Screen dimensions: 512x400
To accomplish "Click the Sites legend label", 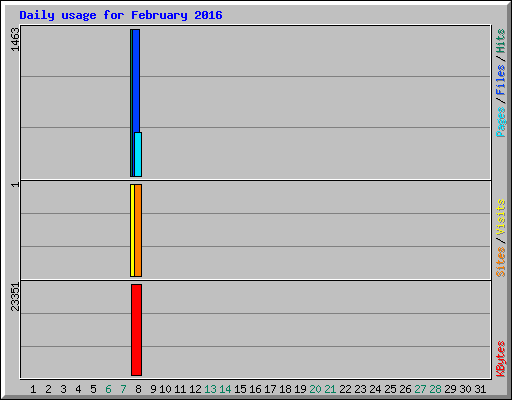I will (x=500, y=262).
